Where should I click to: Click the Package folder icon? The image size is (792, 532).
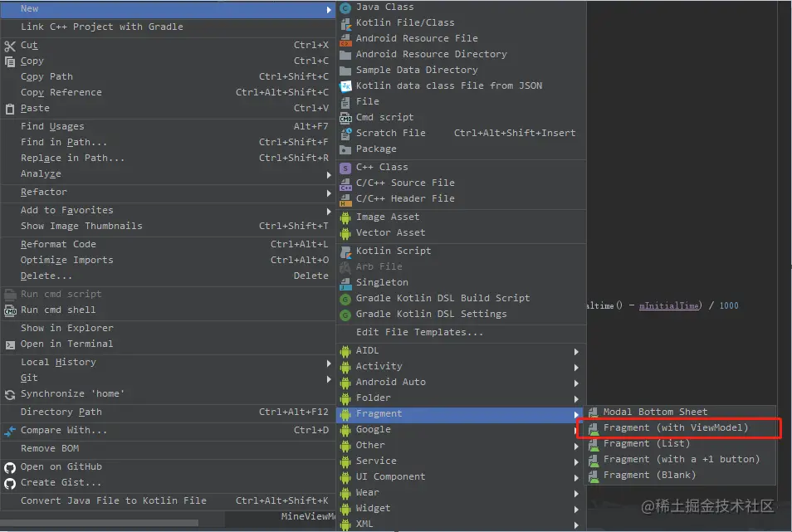345,149
